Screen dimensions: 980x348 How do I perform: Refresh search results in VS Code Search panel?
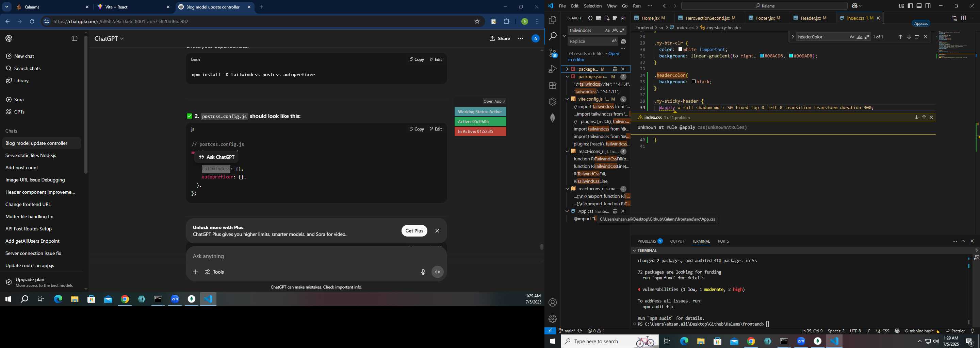click(x=590, y=18)
